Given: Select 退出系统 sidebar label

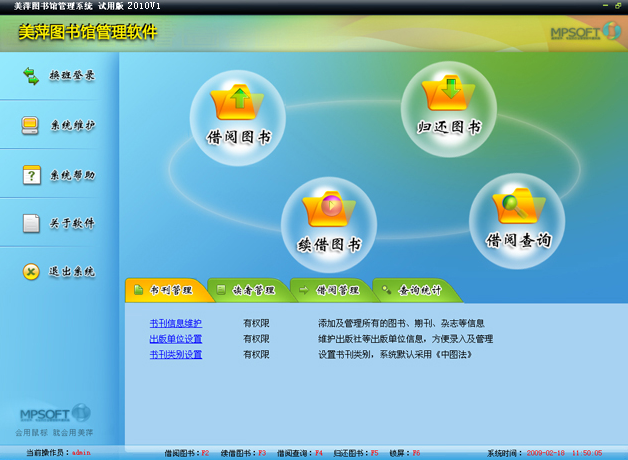Looking at the screenshot, I should [x=72, y=271].
